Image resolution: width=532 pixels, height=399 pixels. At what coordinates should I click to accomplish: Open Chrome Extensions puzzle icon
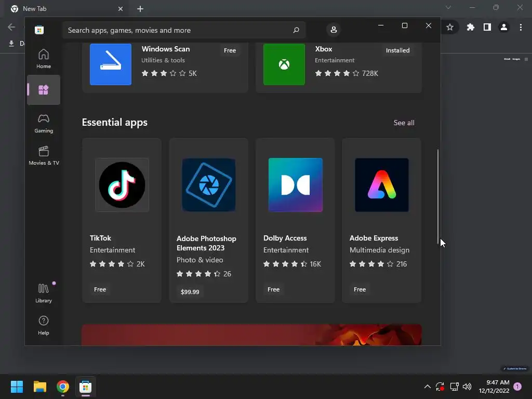pyautogui.click(x=471, y=27)
